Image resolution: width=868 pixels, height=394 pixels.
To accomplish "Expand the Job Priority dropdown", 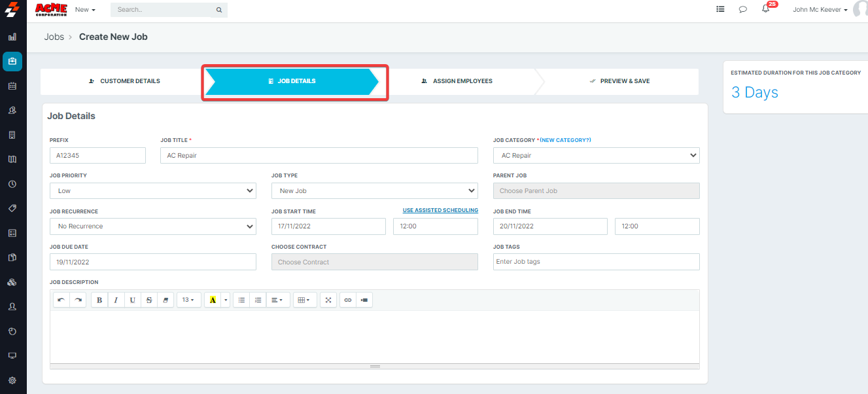I will pos(152,190).
